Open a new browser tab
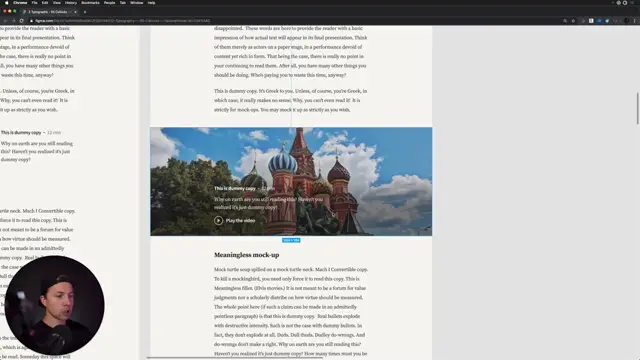The width and height of the screenshot is (640, 360). (85, 12)
